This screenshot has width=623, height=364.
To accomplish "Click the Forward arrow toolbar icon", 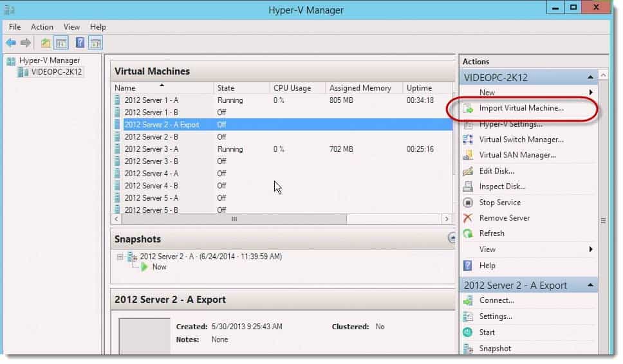I will 26,42.
